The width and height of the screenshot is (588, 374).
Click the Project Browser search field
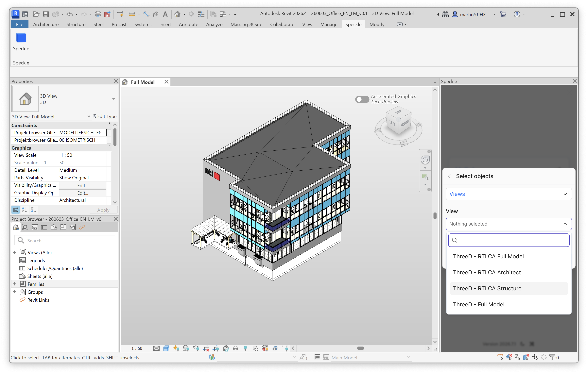(x=65, y=240)
